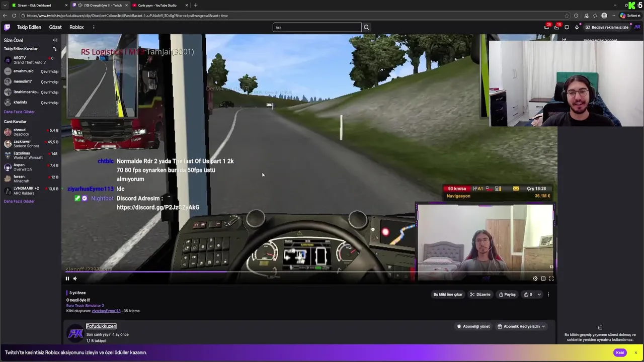Click the Katıl button on banner
The height and width of the screenshot is (362, 644).
620,352
